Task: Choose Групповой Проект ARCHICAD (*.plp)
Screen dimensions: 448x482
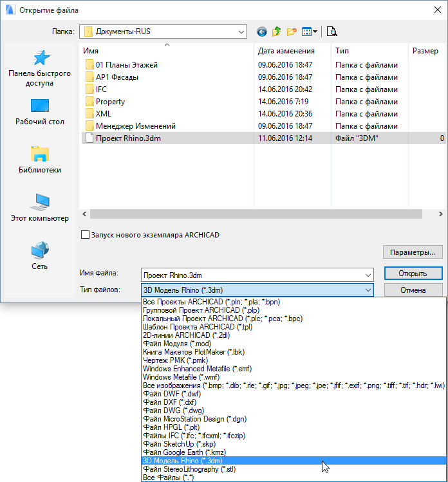Action: click(294, 310)
